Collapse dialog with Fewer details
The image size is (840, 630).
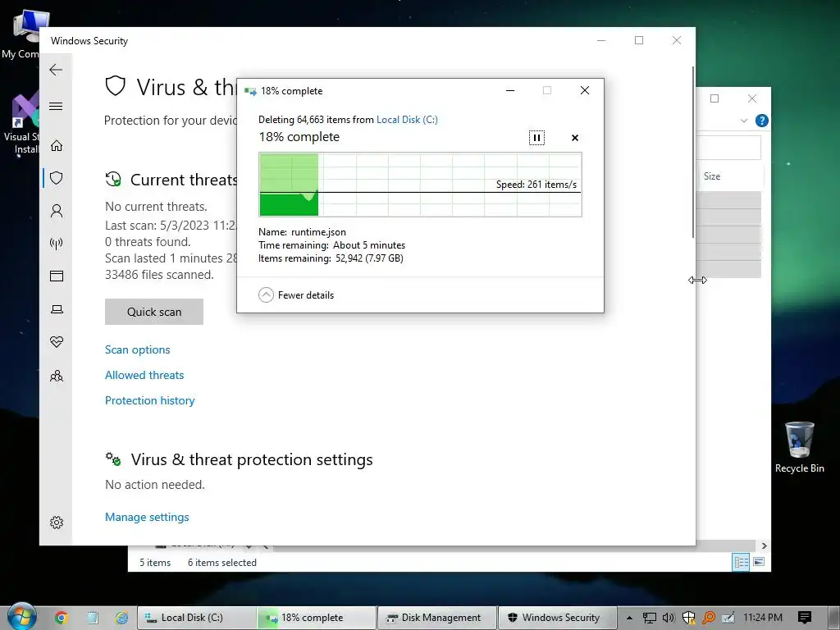(x=295, y=295)
